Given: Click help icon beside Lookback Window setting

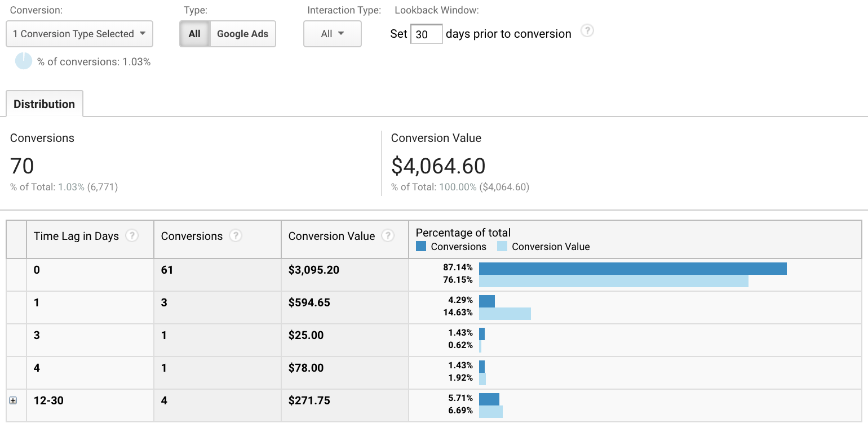Looking at the screenshot, I should coord(587,31).
